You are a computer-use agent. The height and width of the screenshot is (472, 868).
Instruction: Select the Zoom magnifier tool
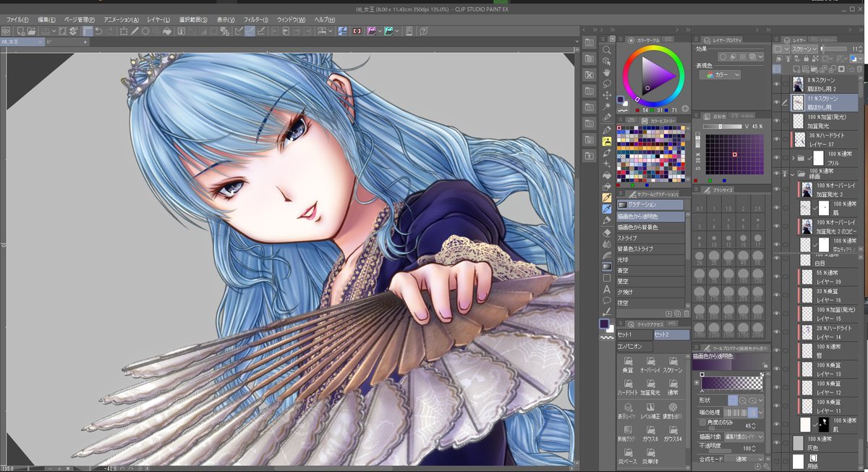click(607, 50)
